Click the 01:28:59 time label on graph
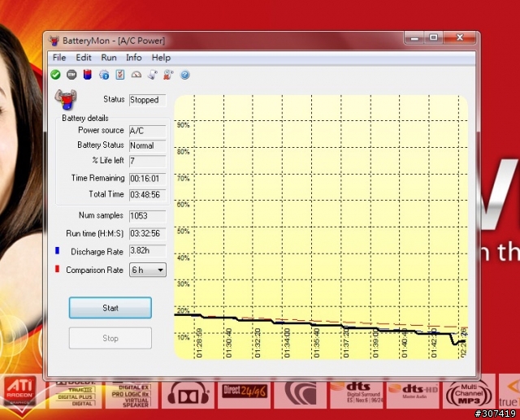This screenshot has height=420, width=520. click(x=199, y=343)
